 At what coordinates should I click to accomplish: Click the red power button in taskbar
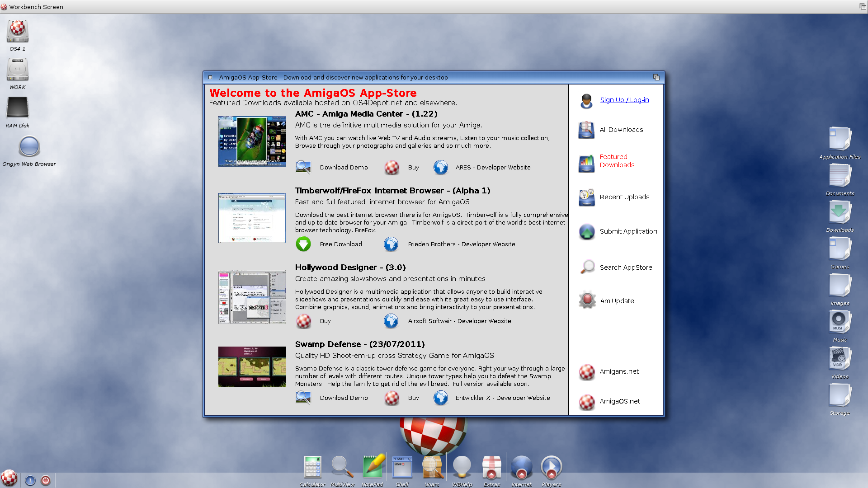46,480
